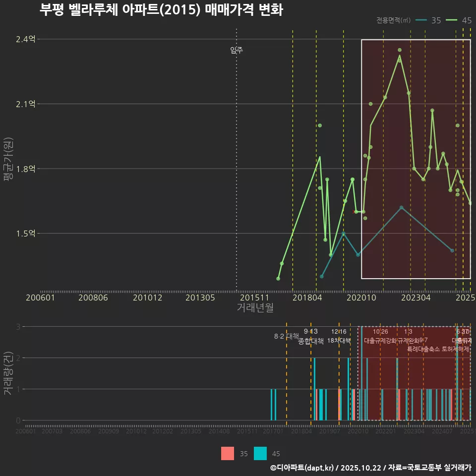The width and height of the screenshot is (476, 476).
Task: Select the 입주 annotation marker
Action: [237, 50]
